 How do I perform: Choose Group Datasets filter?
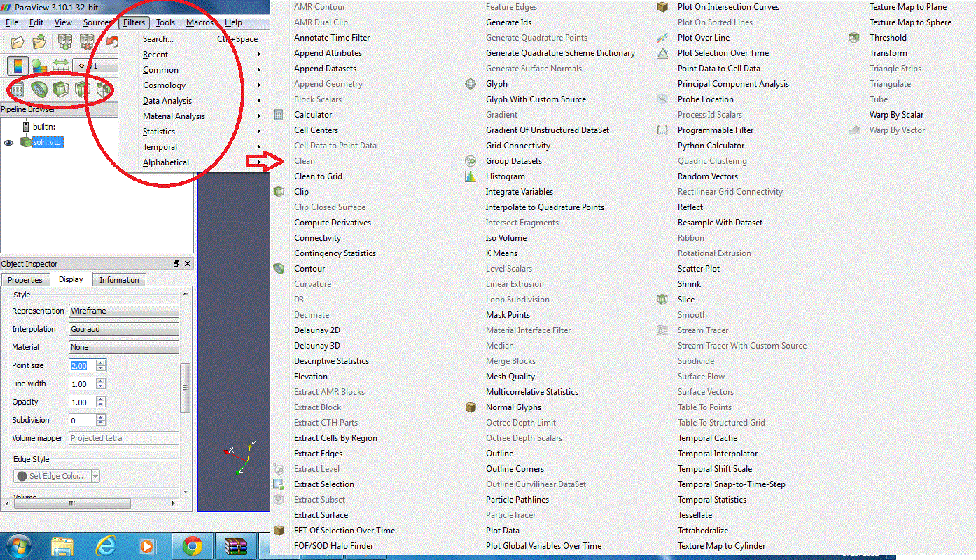click(x=513, y=161)
